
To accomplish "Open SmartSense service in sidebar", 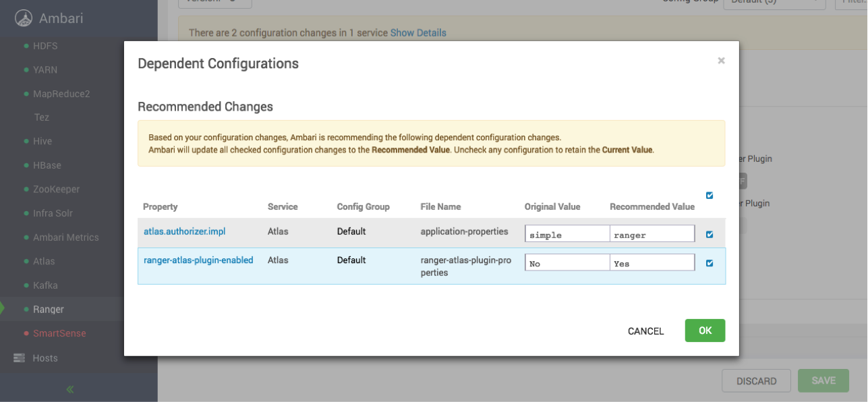I will [x=59, y=333].
